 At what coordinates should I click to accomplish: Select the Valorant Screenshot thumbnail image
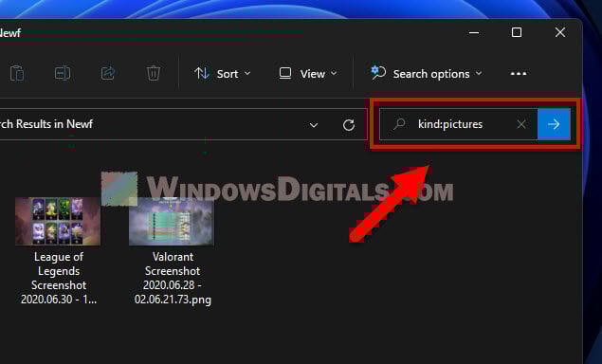coord(172,221)
